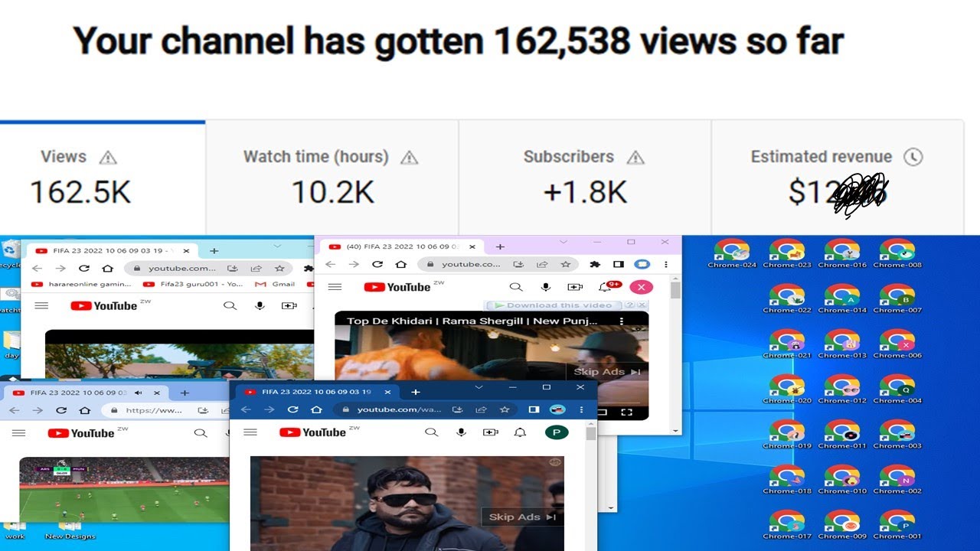Select the FIFA 23 tab in the dark blue window
Viewport: 980px width, 551px height.
[x=318, y=392]
